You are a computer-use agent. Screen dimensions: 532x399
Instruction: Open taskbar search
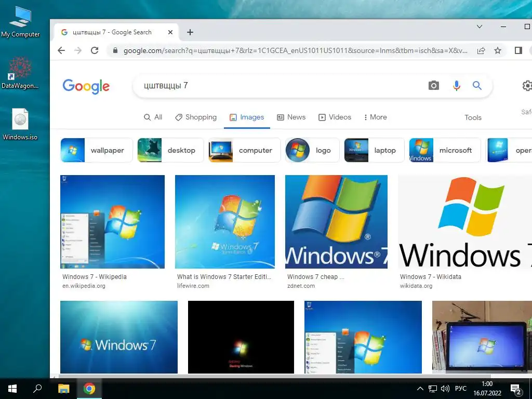(37, 389)
